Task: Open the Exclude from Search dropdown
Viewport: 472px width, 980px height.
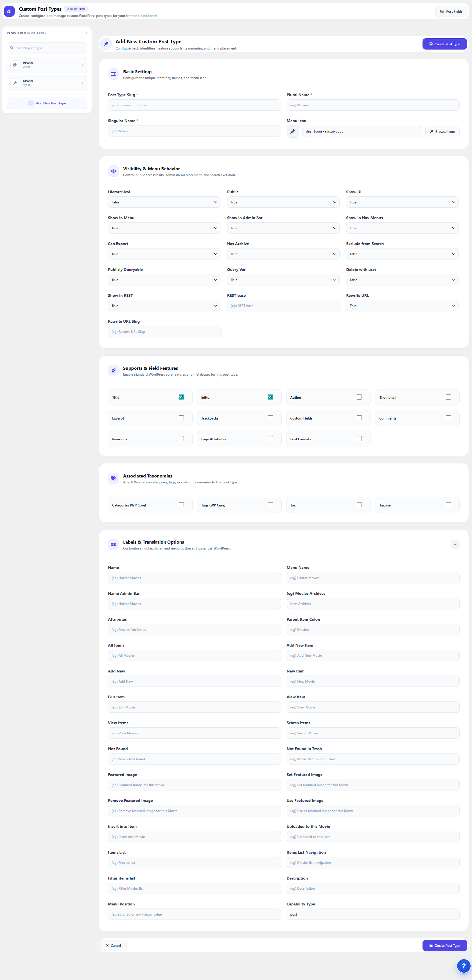Action: pos(402,254)
